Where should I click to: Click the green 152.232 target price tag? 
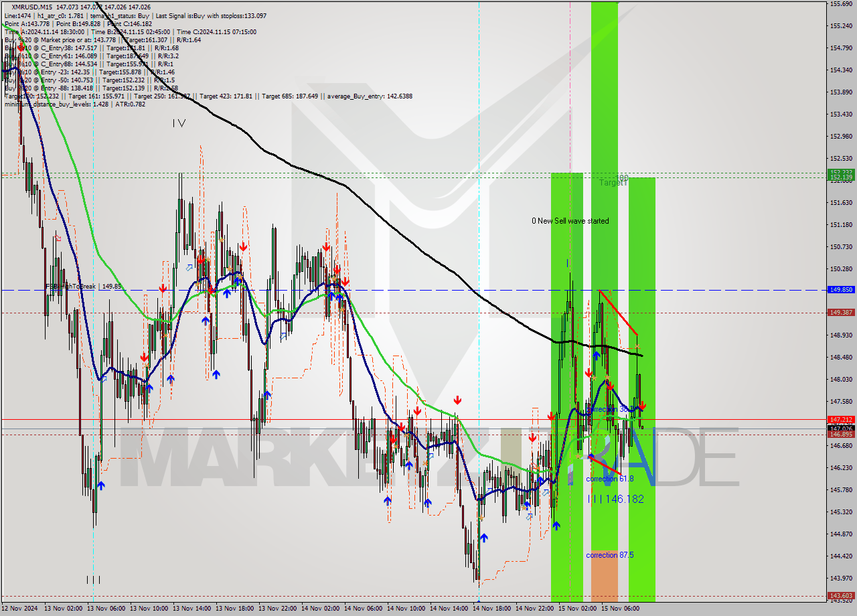(x=841, y=173)
